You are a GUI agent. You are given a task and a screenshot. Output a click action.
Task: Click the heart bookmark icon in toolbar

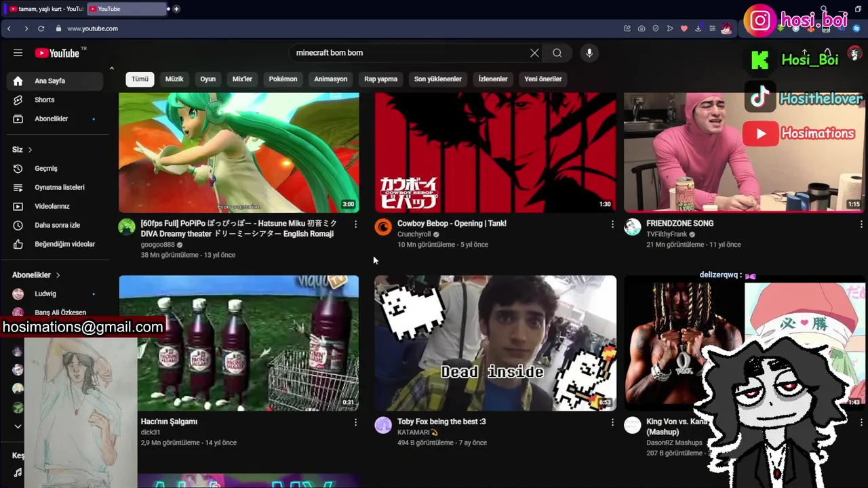point(684,28)
